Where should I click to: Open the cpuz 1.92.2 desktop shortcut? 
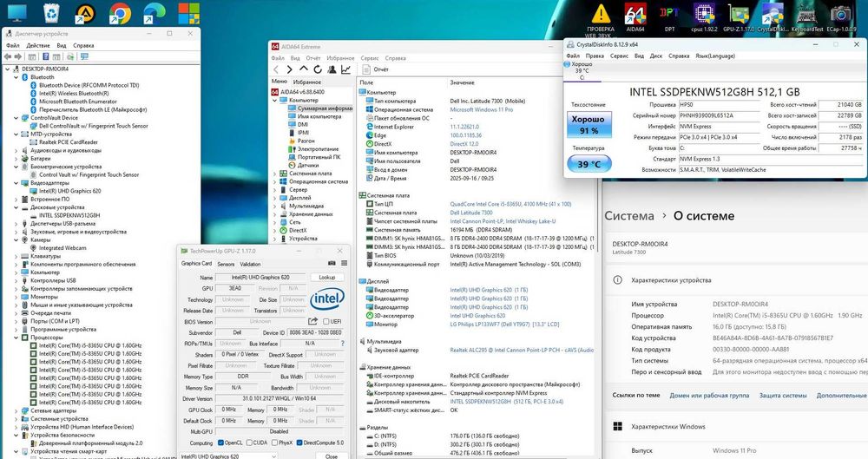[704, 16]
